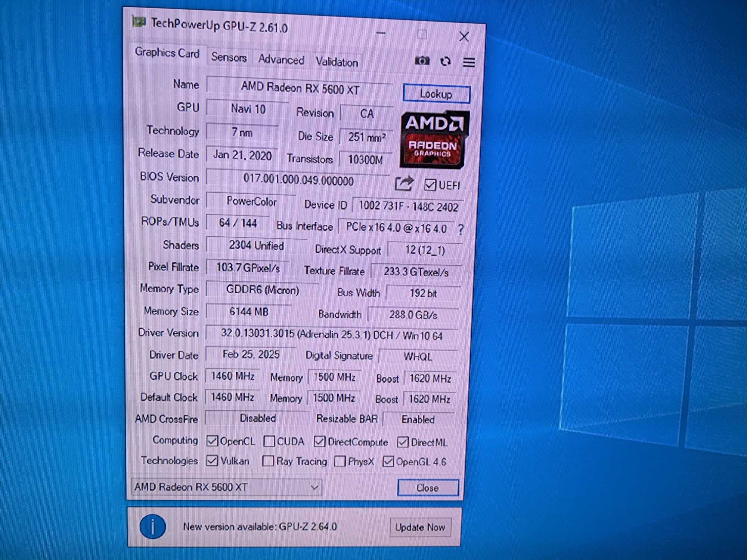
Task: Open the Advanced tab
Action: click(281, 60)
